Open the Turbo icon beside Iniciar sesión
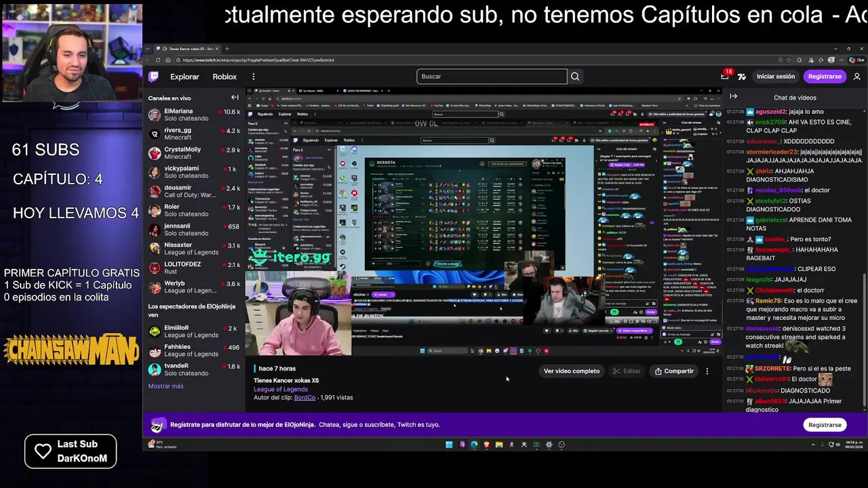The width and height of the screenshot is (868, 488). [x=742, y=77]
